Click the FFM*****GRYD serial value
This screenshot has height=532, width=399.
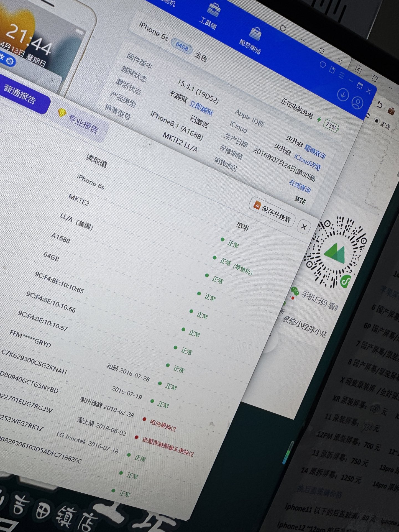[30, 338]
